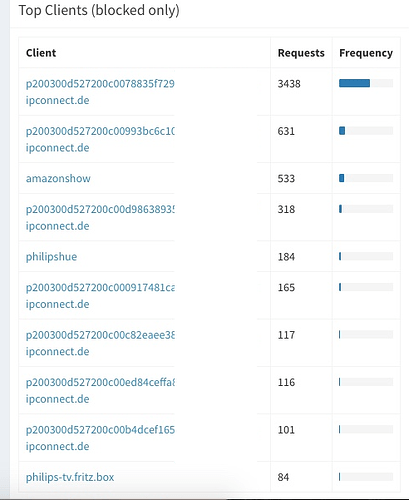This screenshot has height=500, width=409.
Task: Open client link p200300d527200c000917481ca
Action: coord(100,295)
